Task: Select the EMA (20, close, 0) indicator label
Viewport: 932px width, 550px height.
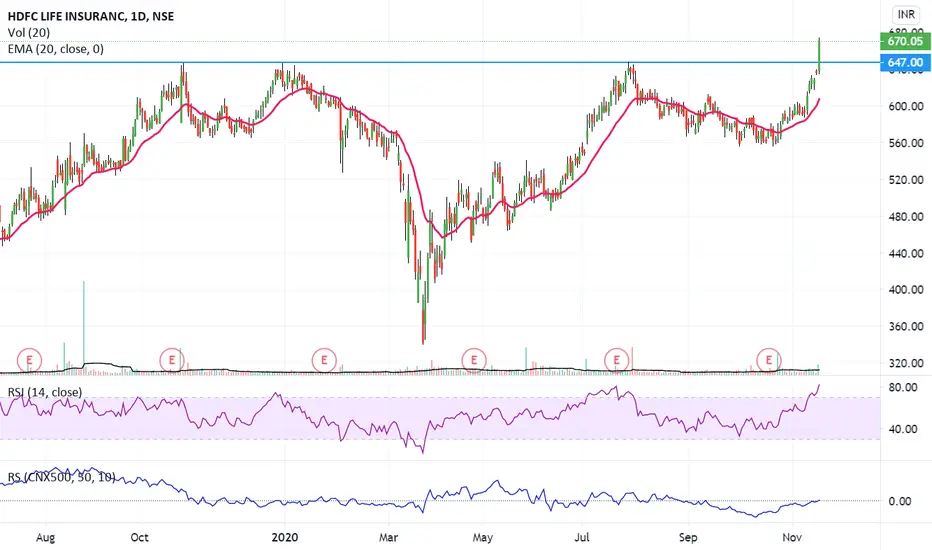Action: (56, 49)
